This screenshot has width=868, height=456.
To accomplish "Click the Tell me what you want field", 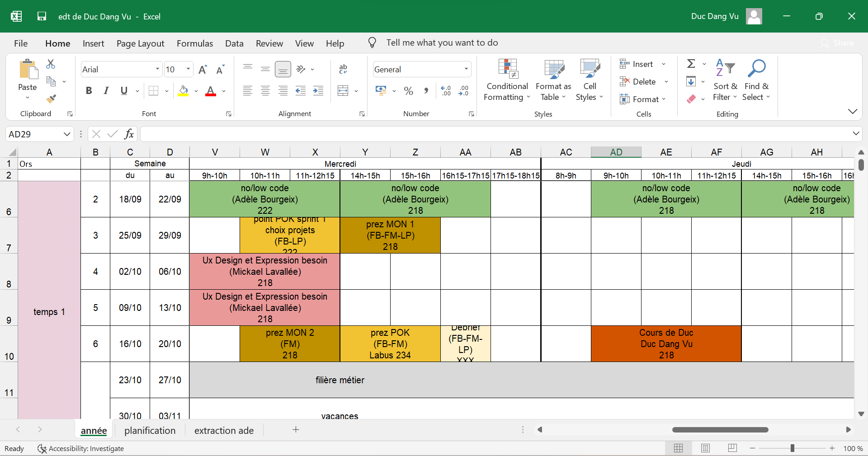I will [x=442, y=43].
